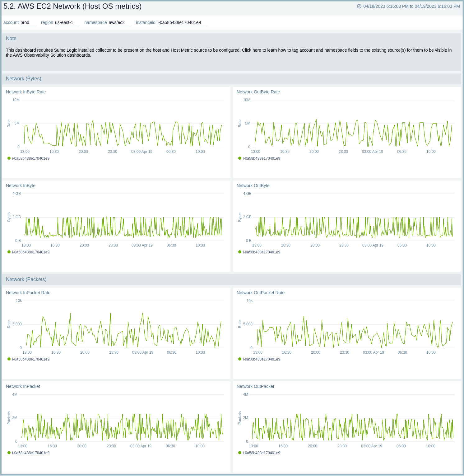The height and width of the screenshot is (476, 464).
Task: Click the Network (Bytes) section header
Action: coord(24,79)
